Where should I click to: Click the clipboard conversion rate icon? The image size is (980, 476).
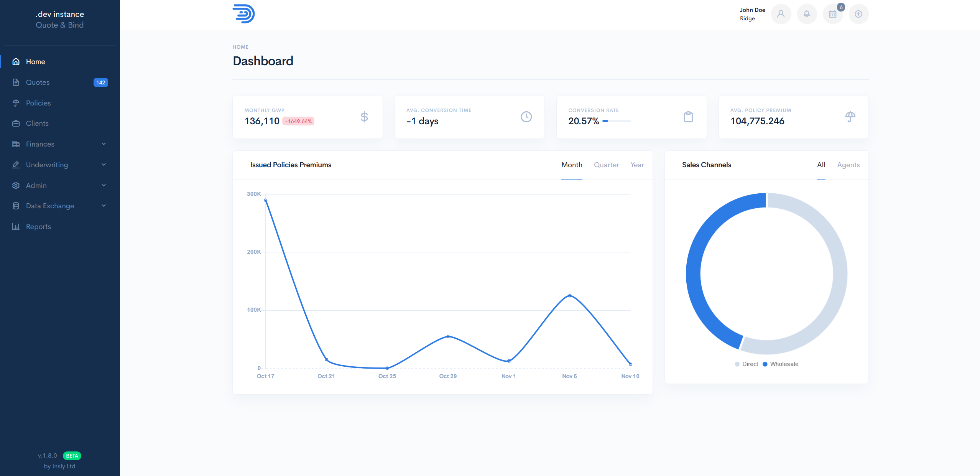[x=688, y=117]
